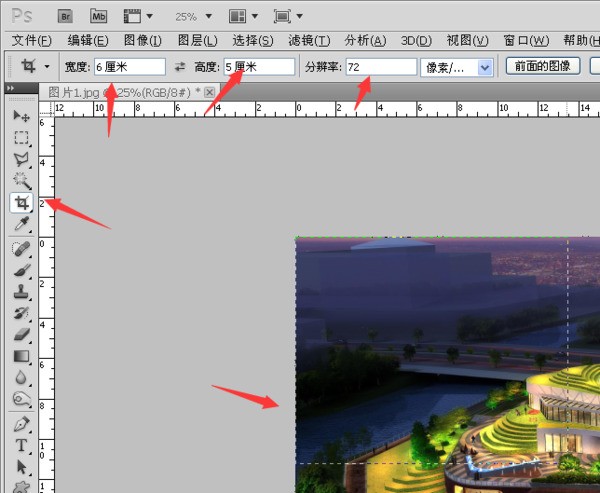Select the Polygonal Lasso tool
This screenshot has width=600, height=493.
21,159
